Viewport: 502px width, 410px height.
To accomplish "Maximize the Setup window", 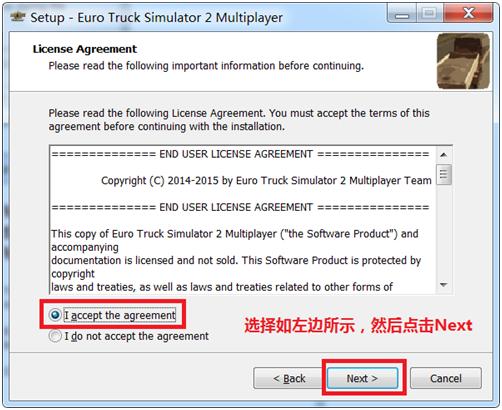I will coord(429,14).
